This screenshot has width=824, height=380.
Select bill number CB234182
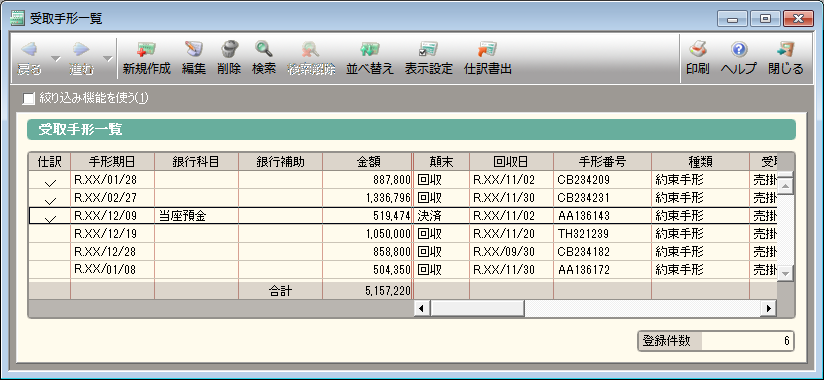[x=602, y=252]
